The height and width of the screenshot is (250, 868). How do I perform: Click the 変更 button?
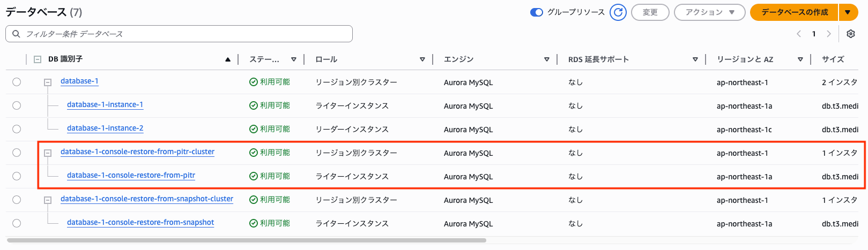(x=650, y=12)
